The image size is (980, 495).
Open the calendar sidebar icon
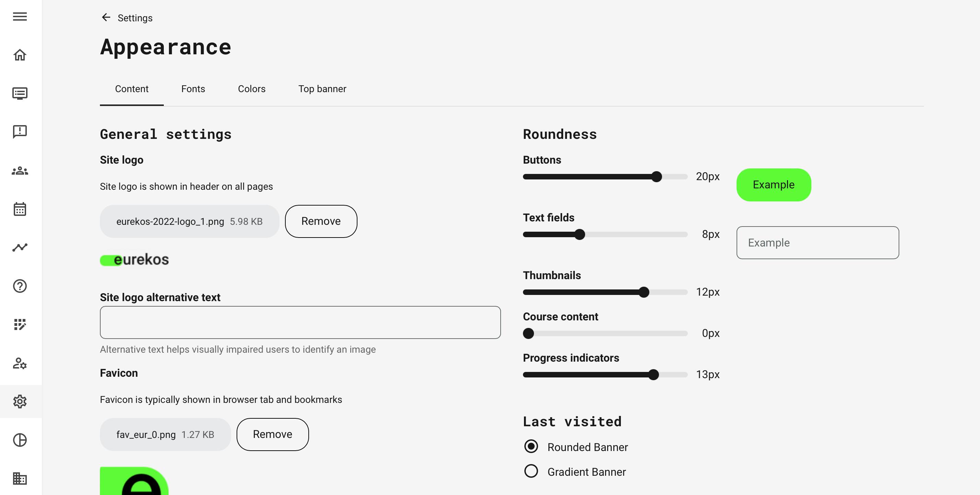pyautogui.click(x=20, y=209)
